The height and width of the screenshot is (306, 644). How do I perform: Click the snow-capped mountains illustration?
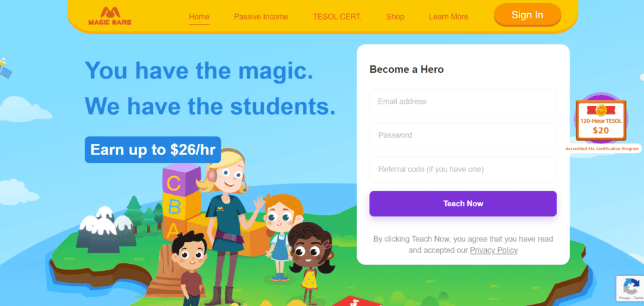tap(106, 229)
